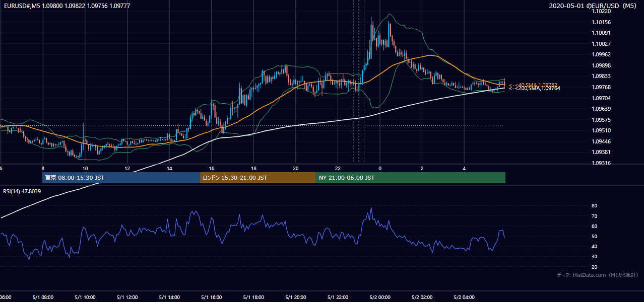Click RSI scale value 80
644x302 pixels.
[x=594, y=206]
